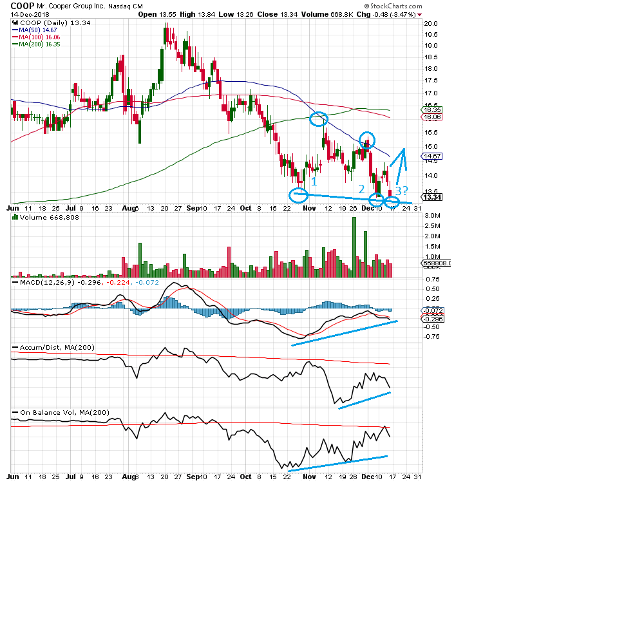Open the StockCharts.com copyright label

(x=393, y=6)
